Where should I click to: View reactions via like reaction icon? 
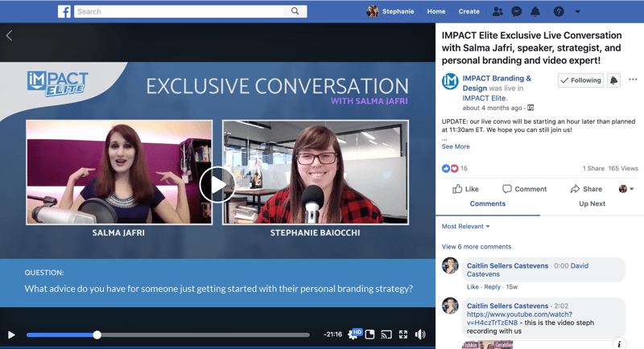pos(446,169)
